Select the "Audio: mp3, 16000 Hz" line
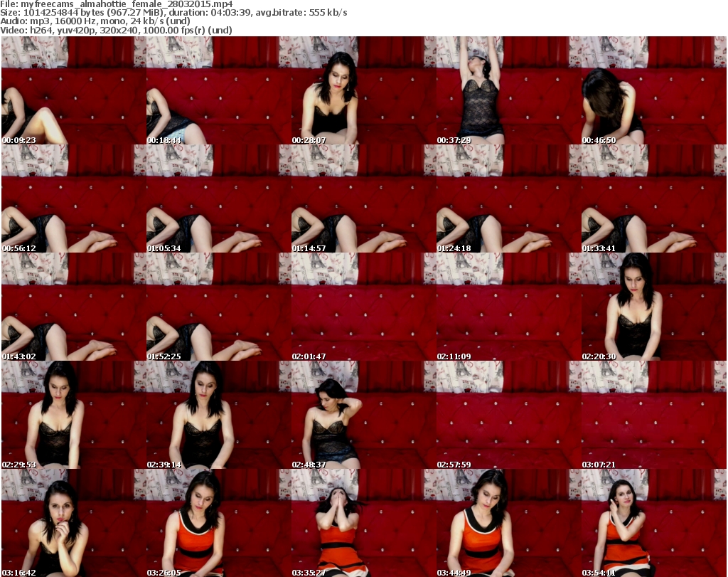The height and width of the screenshot is (577, 728). pyautogui.click(x=95, y=21)
